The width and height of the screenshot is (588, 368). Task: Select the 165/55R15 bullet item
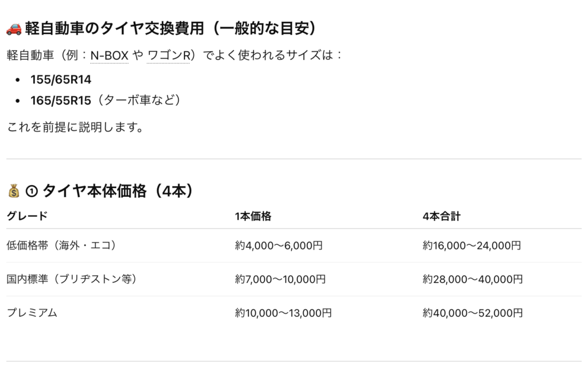61,101
